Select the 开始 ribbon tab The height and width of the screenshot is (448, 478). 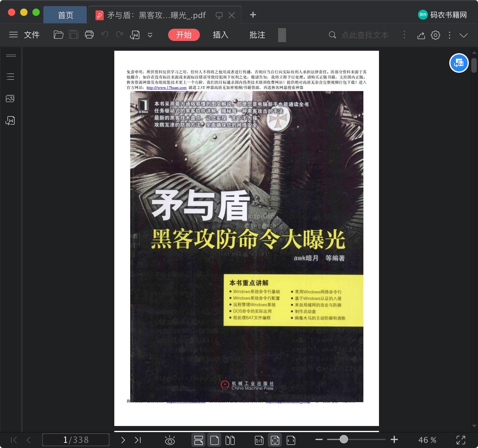coord(184,35)
